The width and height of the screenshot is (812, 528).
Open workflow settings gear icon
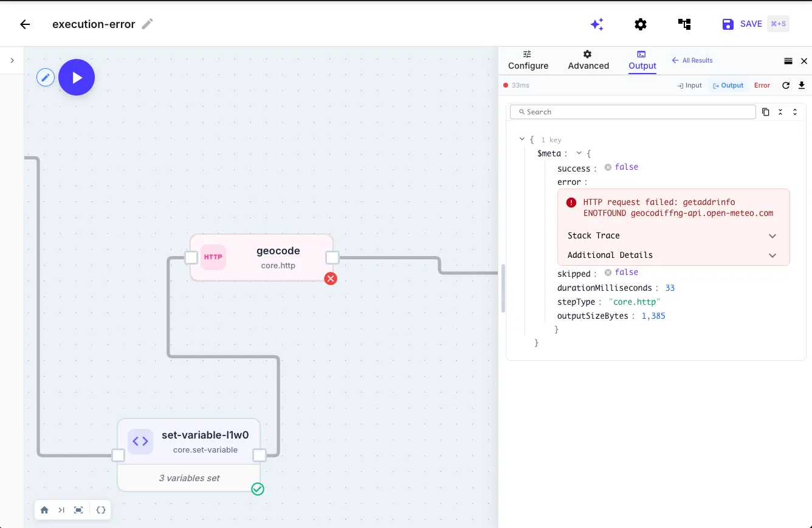pyautogui.click(x=641, y=24)
